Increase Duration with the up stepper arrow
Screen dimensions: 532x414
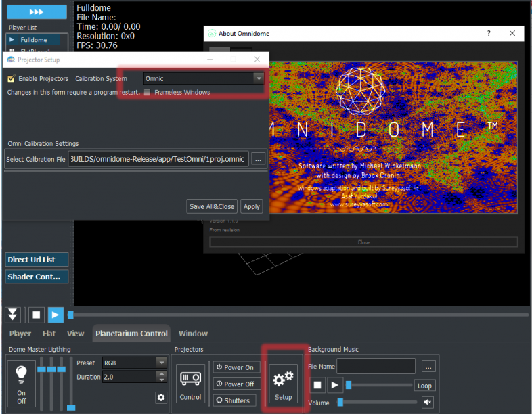(162, 373)
